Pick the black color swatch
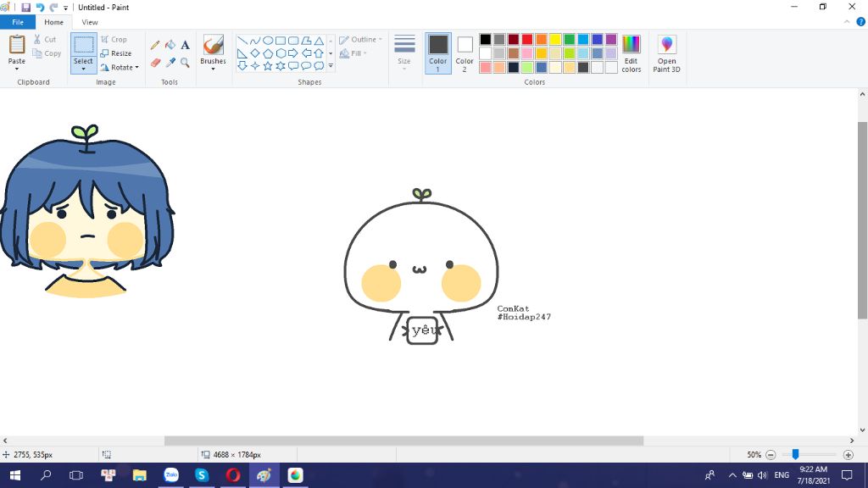This screenshot has width=868, height=488. (486, 39)
